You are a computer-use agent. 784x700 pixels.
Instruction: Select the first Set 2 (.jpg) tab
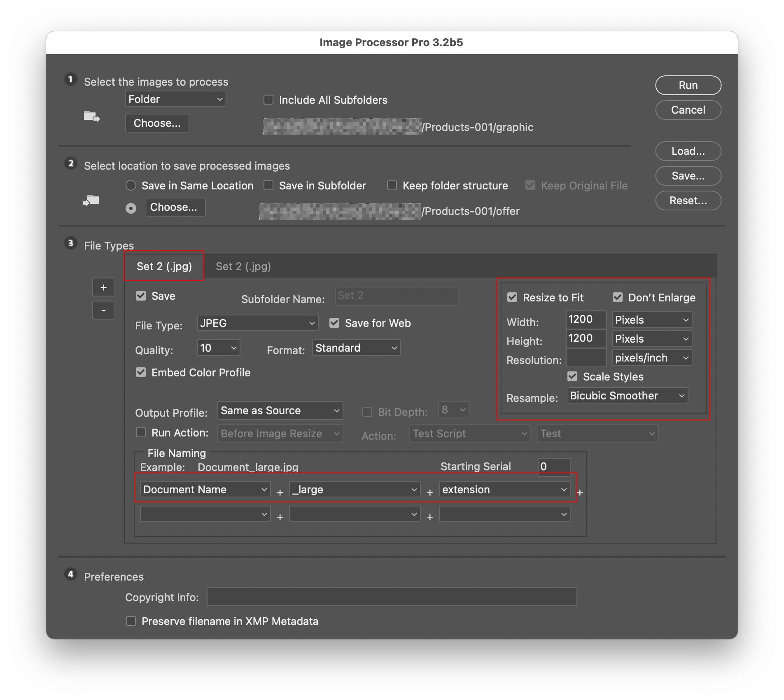coord(164,266)
